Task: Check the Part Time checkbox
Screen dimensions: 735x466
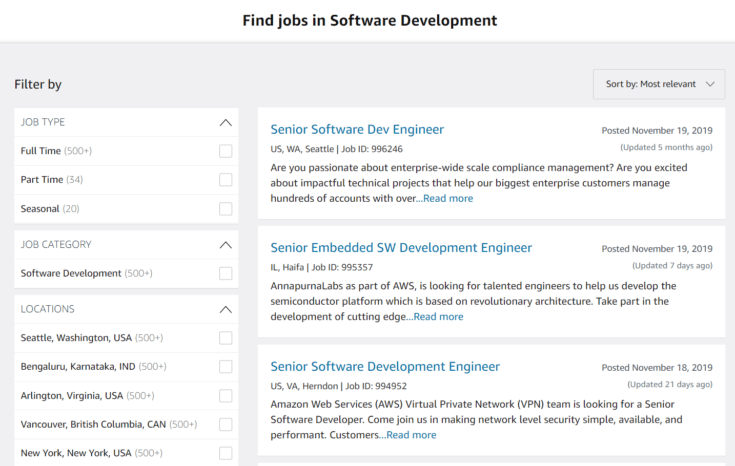Action: click(x=225, y=180)
